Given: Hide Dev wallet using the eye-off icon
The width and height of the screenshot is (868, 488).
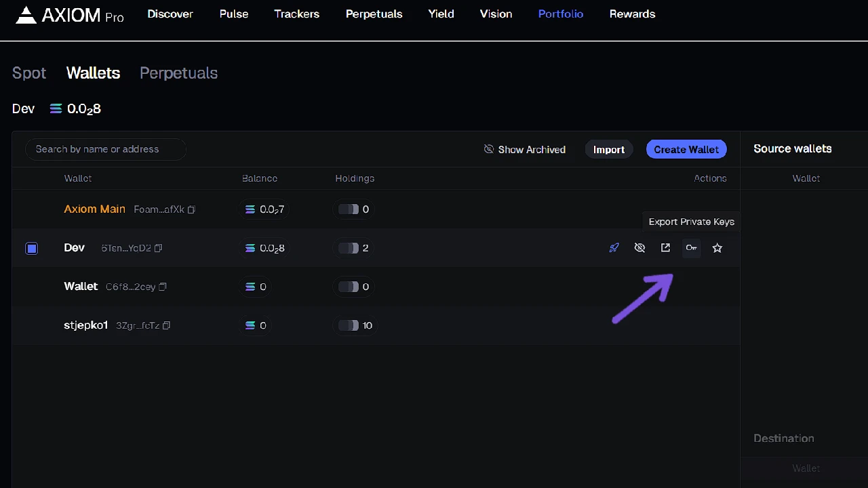Looking at the screenshot, I should (x=639, y=247).
